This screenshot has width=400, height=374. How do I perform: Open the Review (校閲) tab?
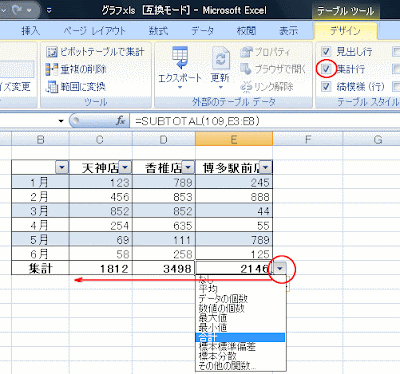[x=246, y=31]
